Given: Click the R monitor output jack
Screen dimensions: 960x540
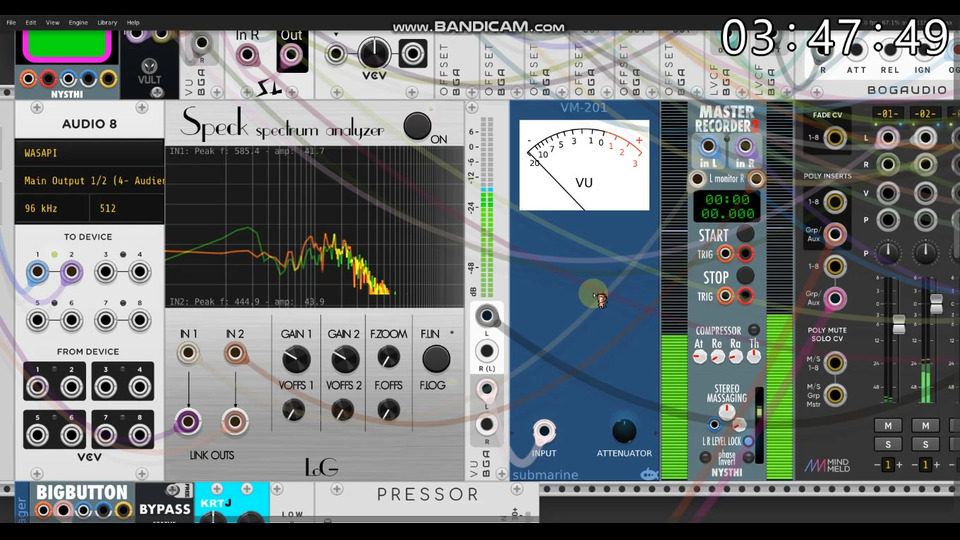Looking at the screenshot, I should (756, 179).
